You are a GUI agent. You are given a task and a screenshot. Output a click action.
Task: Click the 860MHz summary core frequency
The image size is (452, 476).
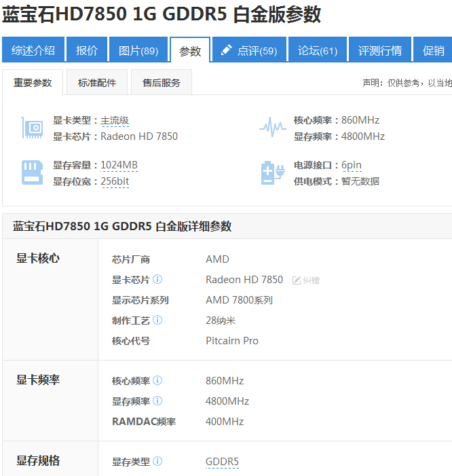[360, 120]
